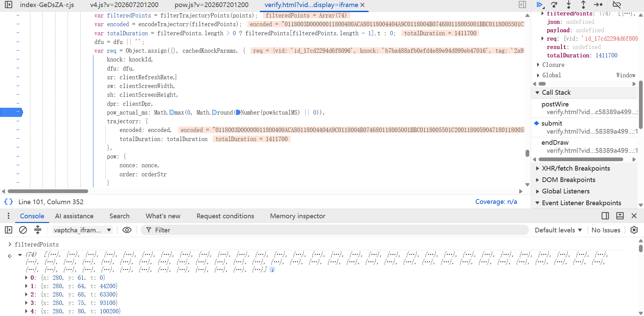Select submit call stack frame
Screen dimensions: 644x316
pyautogui.click(x=584, y=127)
